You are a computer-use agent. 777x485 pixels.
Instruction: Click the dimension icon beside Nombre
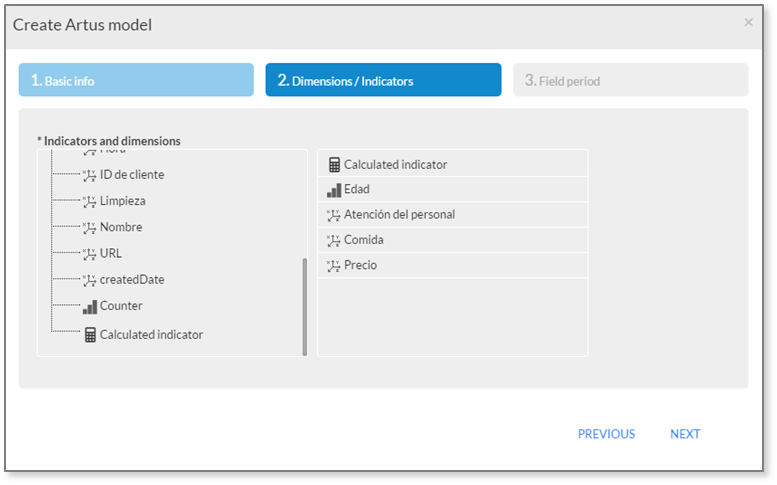click(89, 228)
